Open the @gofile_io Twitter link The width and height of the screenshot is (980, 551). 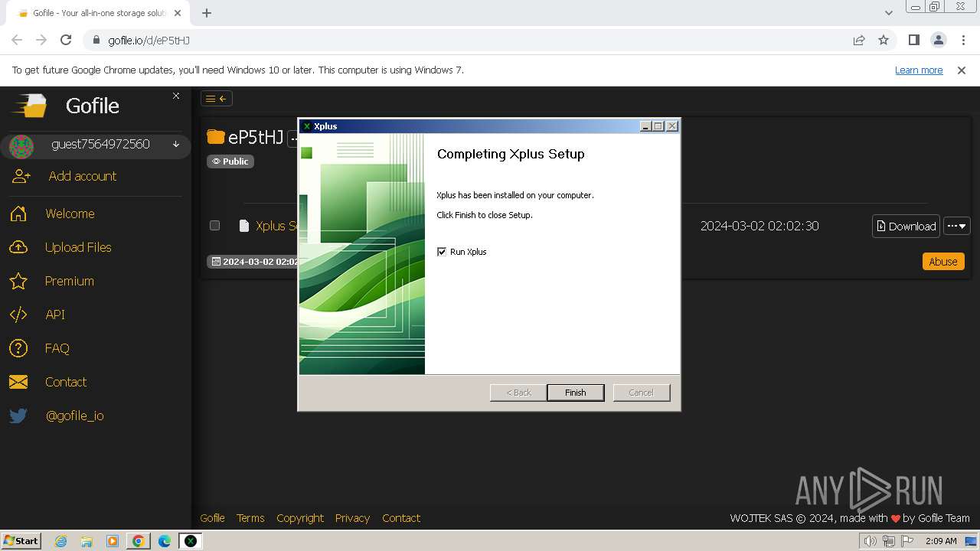click(75, 416)
